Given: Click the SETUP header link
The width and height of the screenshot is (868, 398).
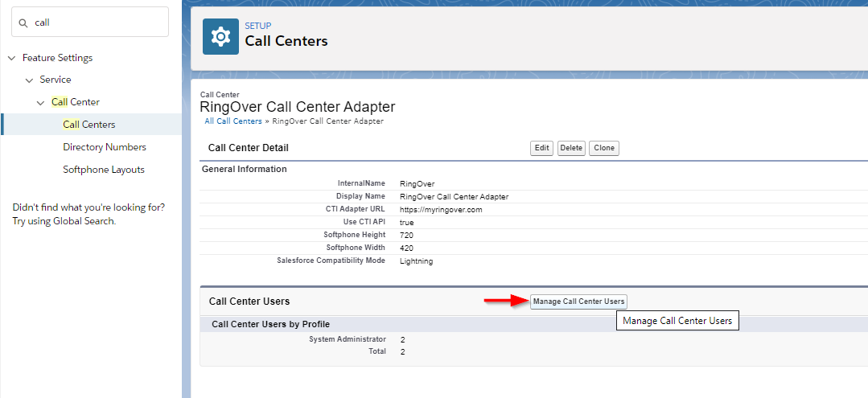Looking at the screenshot, I should 257,26.
